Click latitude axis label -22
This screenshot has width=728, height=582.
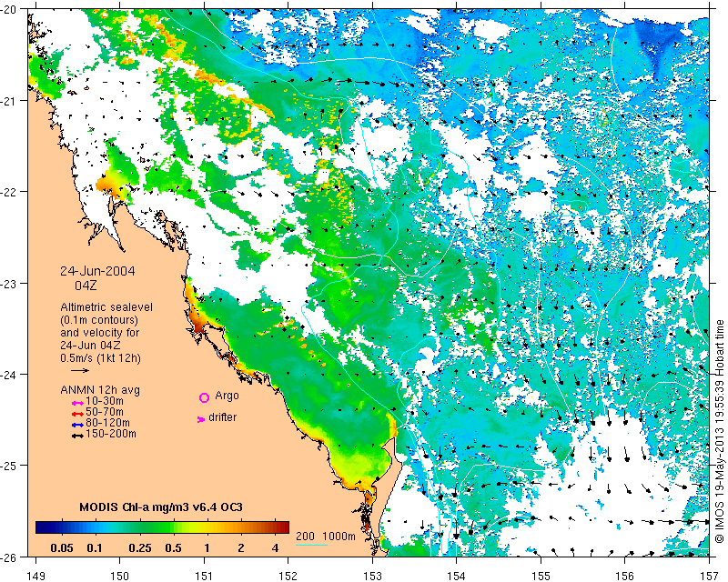coord(9,192)
